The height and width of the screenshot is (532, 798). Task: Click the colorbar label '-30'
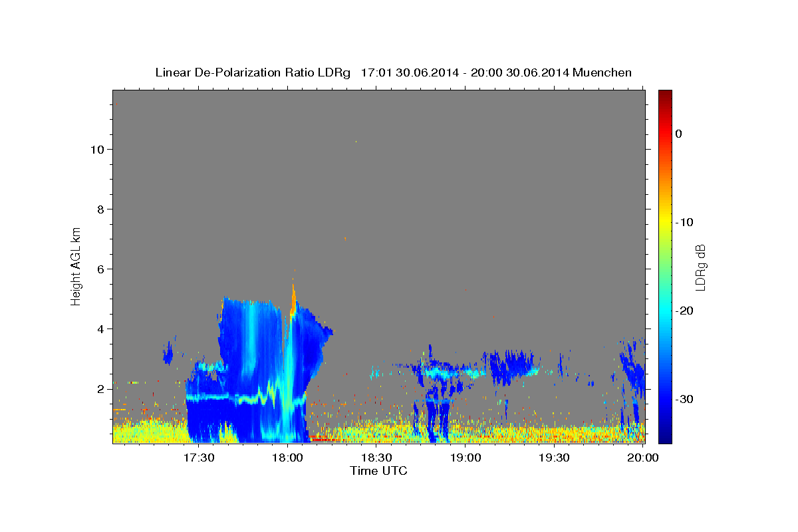686,399
